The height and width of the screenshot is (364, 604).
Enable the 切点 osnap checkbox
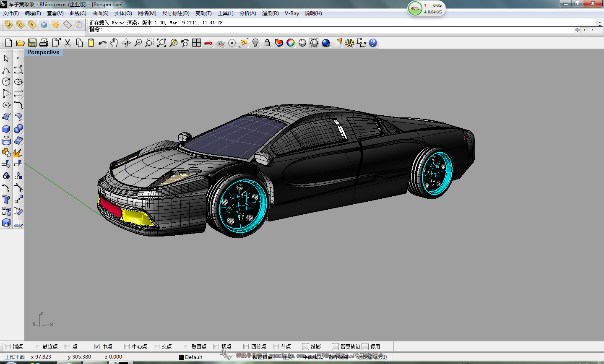point(216,346)
